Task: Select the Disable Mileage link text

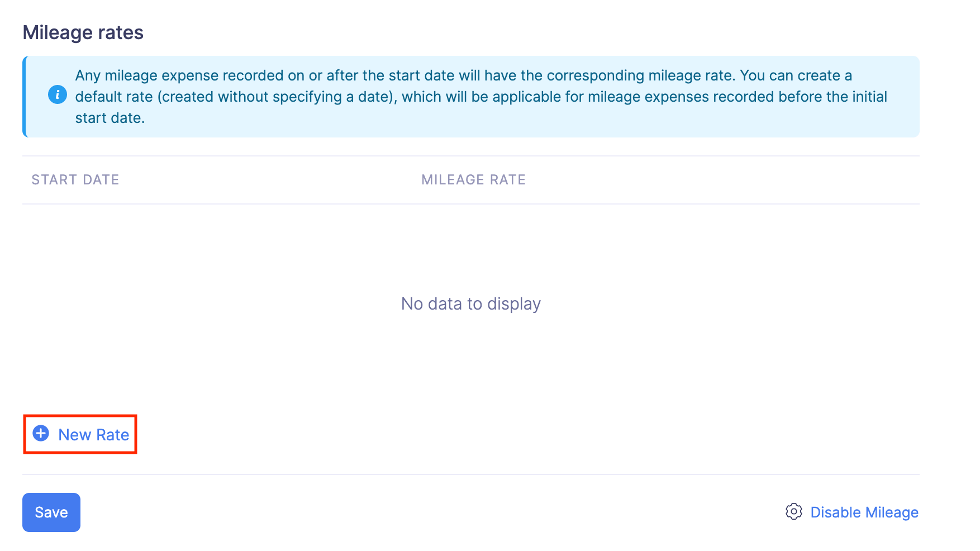Action: click(x=864, y=512)
